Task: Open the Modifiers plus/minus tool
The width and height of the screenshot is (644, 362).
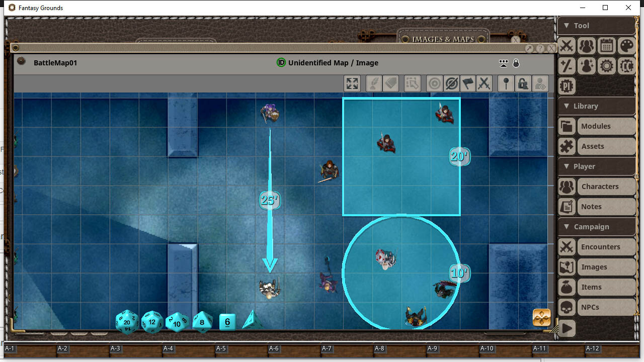Action: [x=566, y=66]
